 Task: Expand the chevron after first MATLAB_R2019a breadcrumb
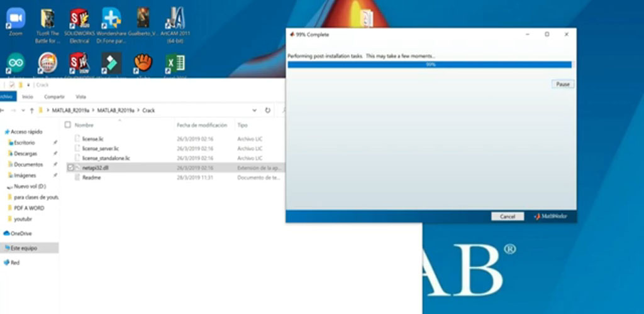pos(93,111)
